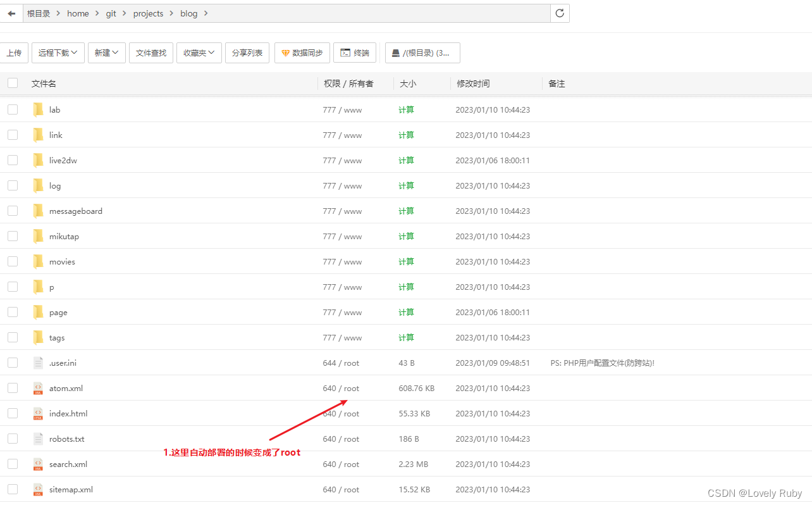Check the box for the log folder
812x505 pixels.
pos(13,185)
